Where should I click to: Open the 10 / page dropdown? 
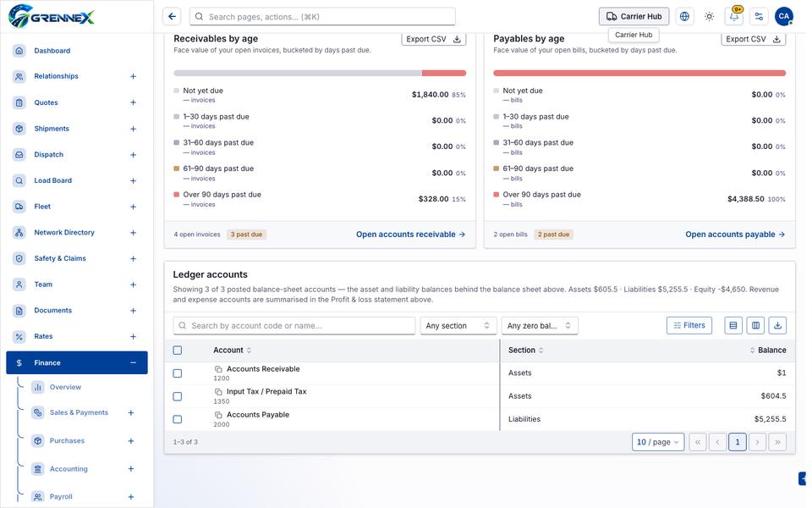(x=658, y=442)
